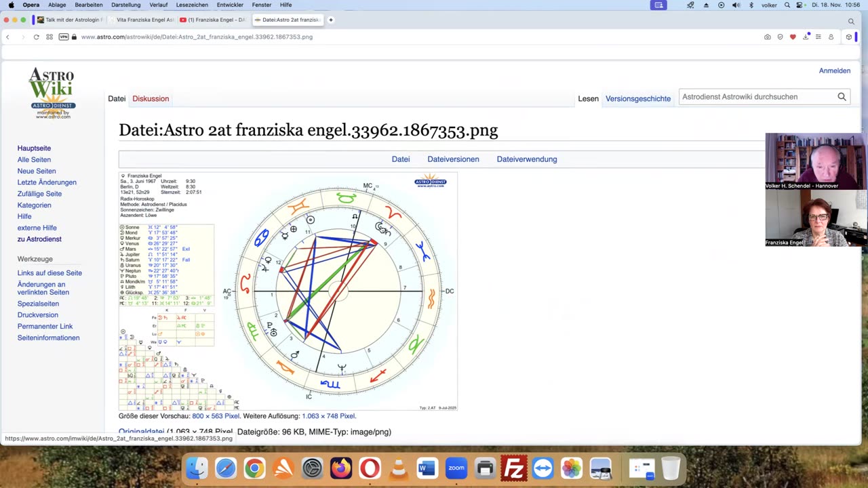Image resolution: width=868 pixels, height=488 pixels.
Task: Open Hauptseite in sidebar
Action: [34, 148]
